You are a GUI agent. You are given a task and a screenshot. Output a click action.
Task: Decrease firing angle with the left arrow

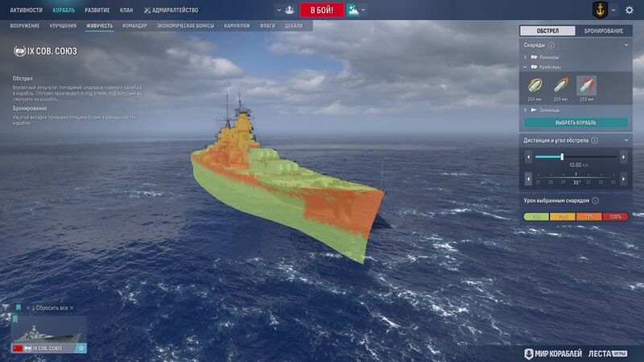[529, 179]
